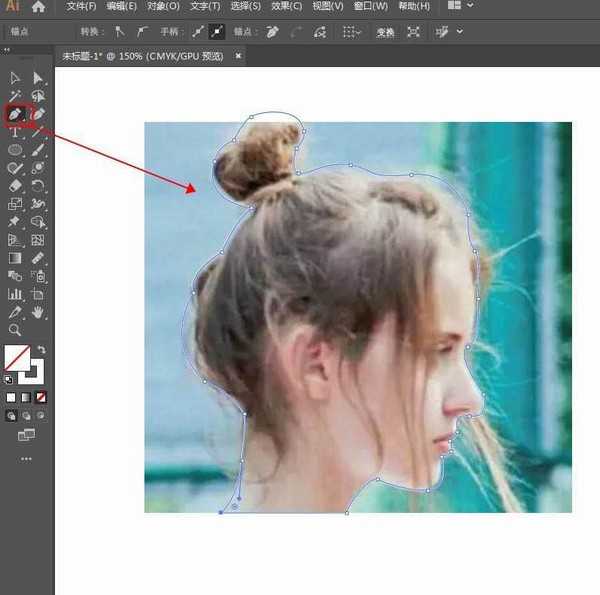Go to the Illustrator Home screen
Screen dimensions: 600x595
tap(38, 7)
